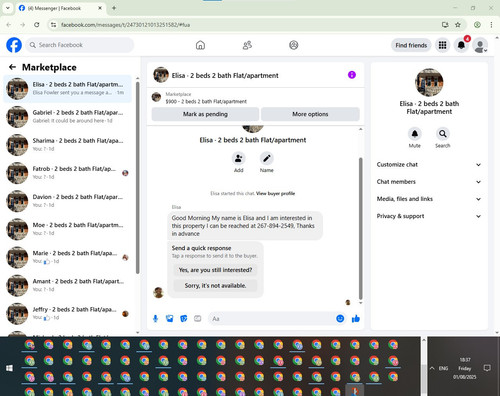Image resolution: width=500 pixels, height=396 pixels.
Task: Open the install app icon in address bar
Action: coord(445,25)
